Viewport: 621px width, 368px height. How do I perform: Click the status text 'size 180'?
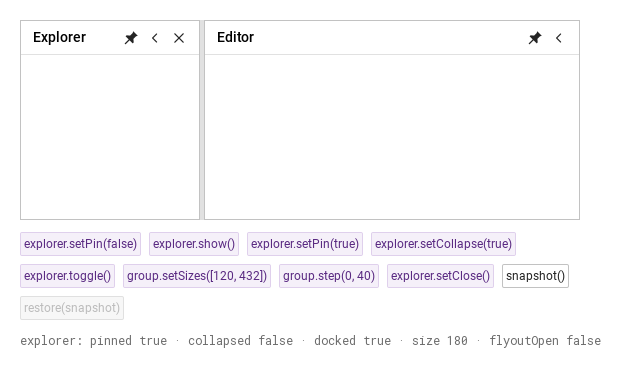pyautogui.click(x=440, y=341)
